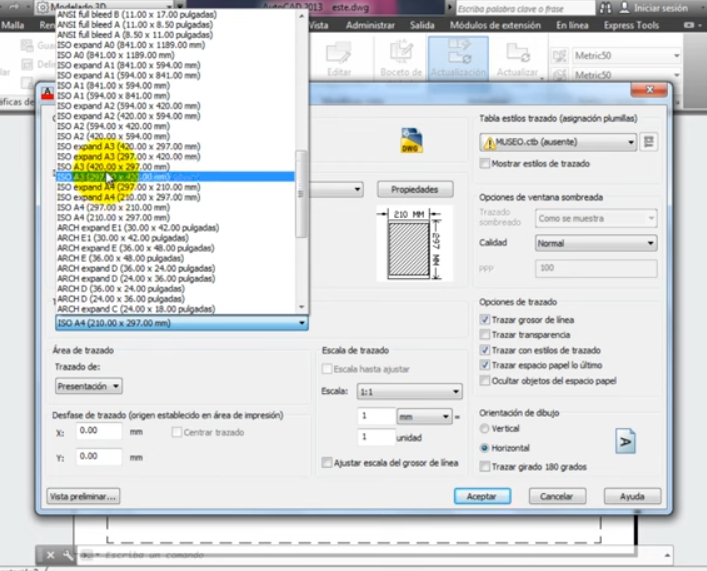The width and height of the screenshot is (707, 571).
Task: Click the keyword search field
Action: [525, 8]
